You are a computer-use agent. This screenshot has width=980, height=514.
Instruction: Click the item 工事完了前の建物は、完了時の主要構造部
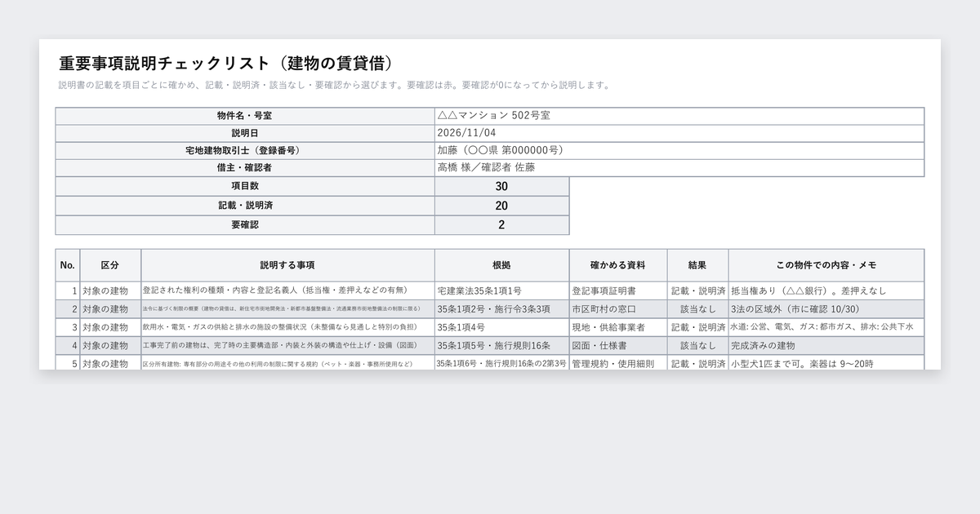[x=287, y=346]
